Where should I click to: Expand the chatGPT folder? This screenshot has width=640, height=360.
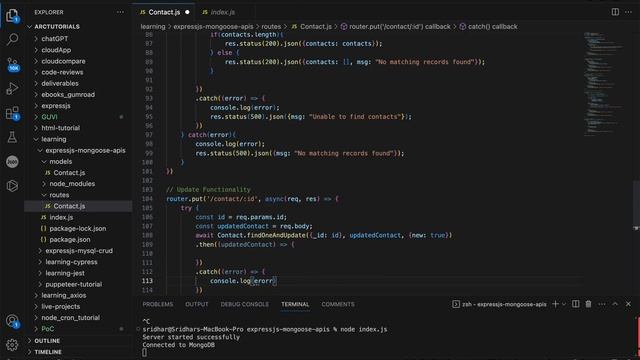click(55, 39)
